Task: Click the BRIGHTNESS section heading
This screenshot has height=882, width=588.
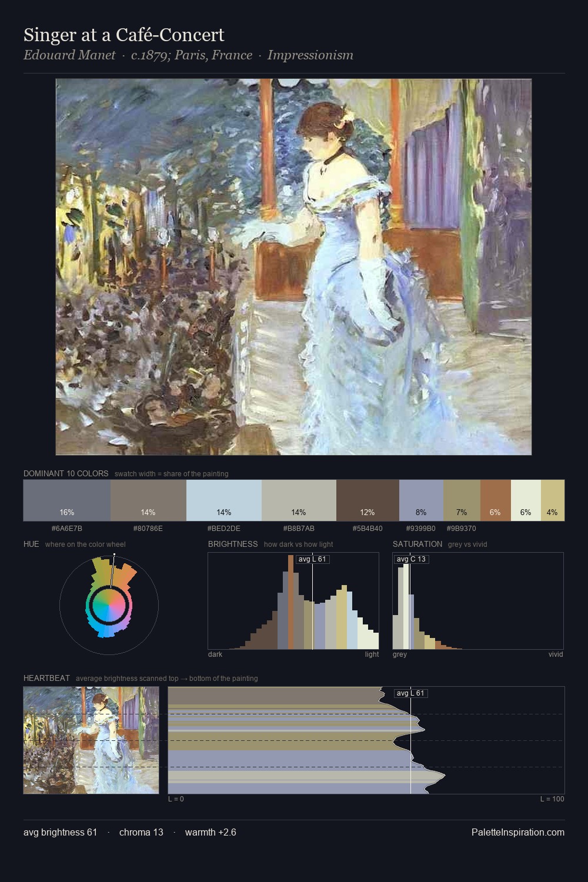Action: pyautogui.click(x=233, y=544)
